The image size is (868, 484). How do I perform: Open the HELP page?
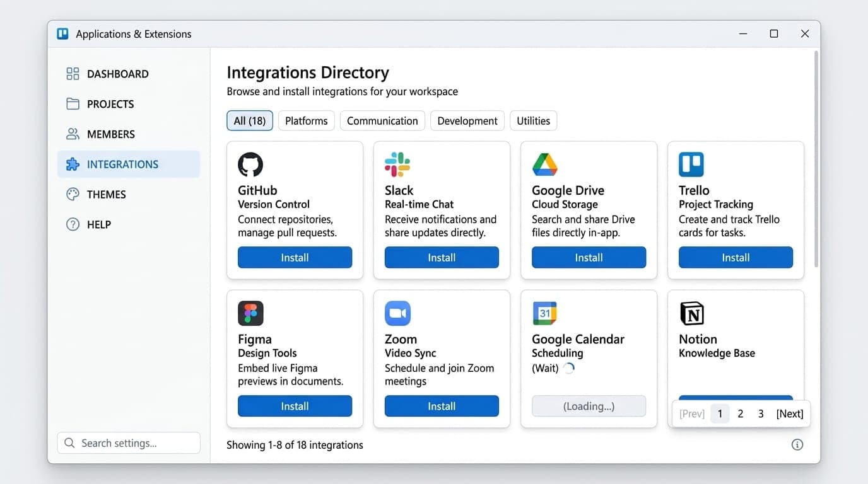[129, 224]
